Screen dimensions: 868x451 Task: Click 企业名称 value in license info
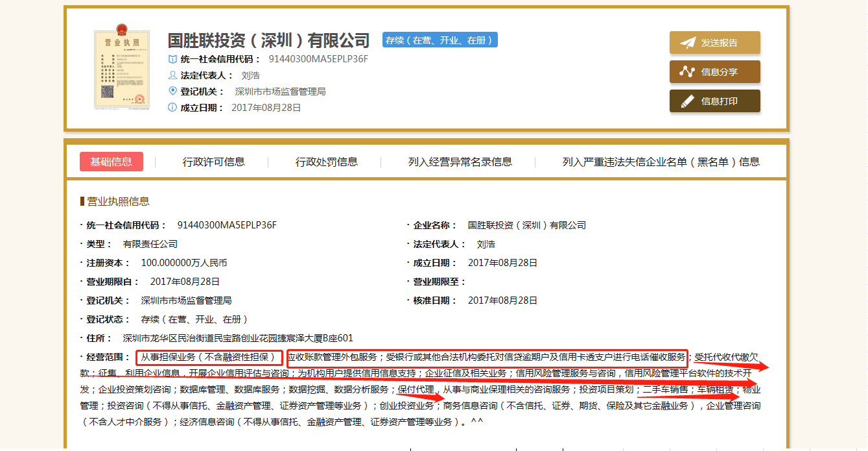click(x=527, y=225)
